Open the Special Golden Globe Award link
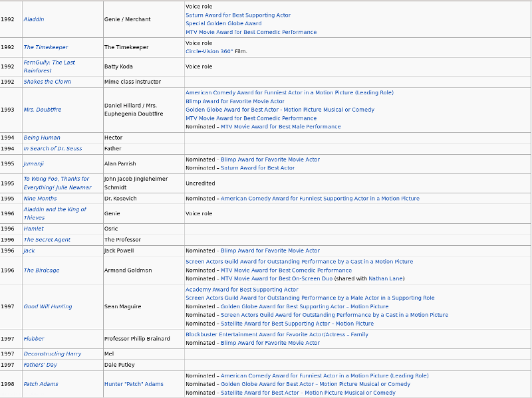Image resolution: width=532 pixels, height=398 pixels. pyautogui.click(x=223, y=23)
